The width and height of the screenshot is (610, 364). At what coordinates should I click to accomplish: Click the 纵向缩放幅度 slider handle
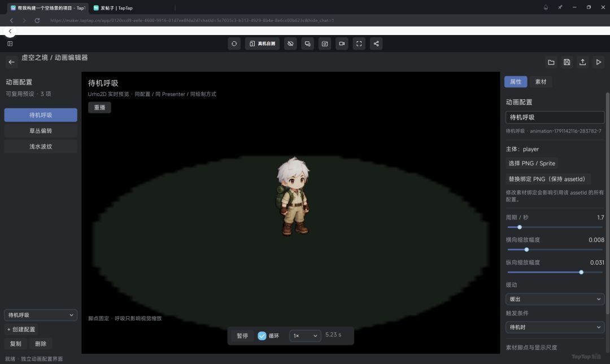[581, 272]
